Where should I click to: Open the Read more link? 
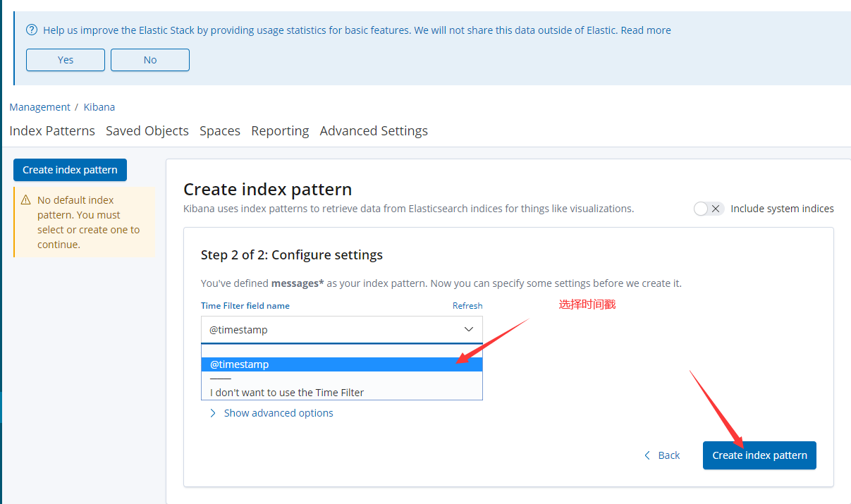646,30
